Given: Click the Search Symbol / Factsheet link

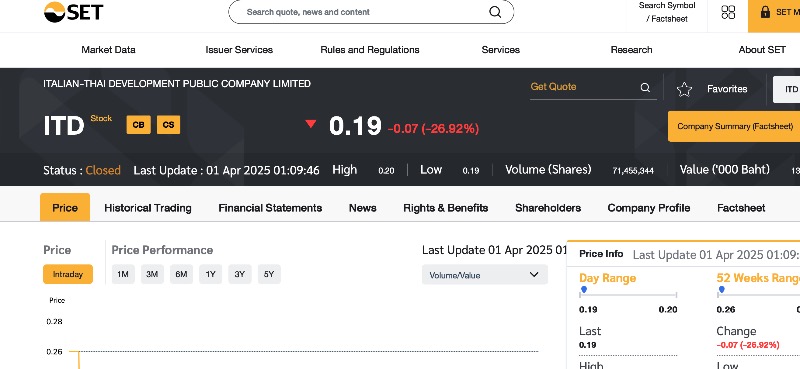Looking at the screenshot, I should pos(667,12).
